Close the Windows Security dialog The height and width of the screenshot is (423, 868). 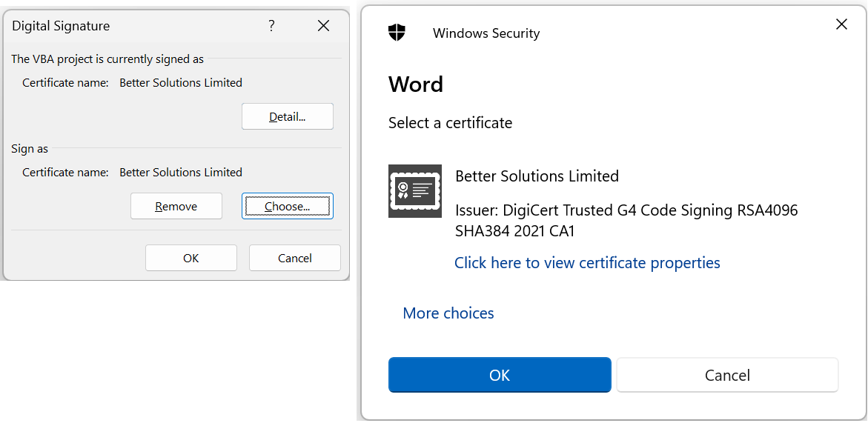(x=841, y=24)
